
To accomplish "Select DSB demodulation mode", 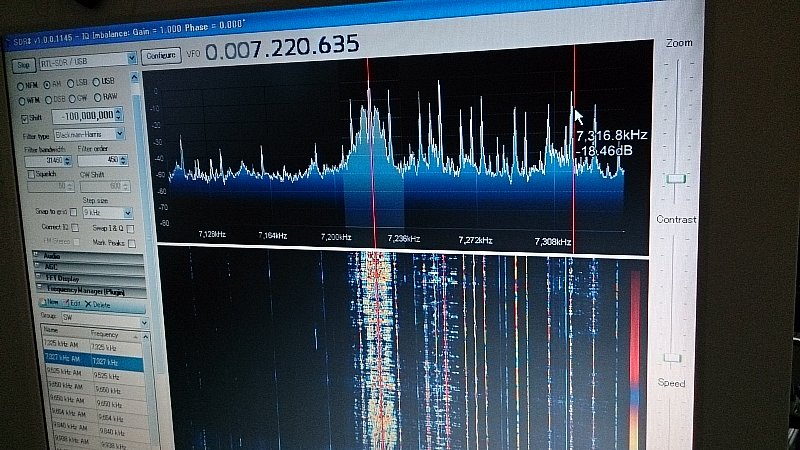I will pos(48,100).
